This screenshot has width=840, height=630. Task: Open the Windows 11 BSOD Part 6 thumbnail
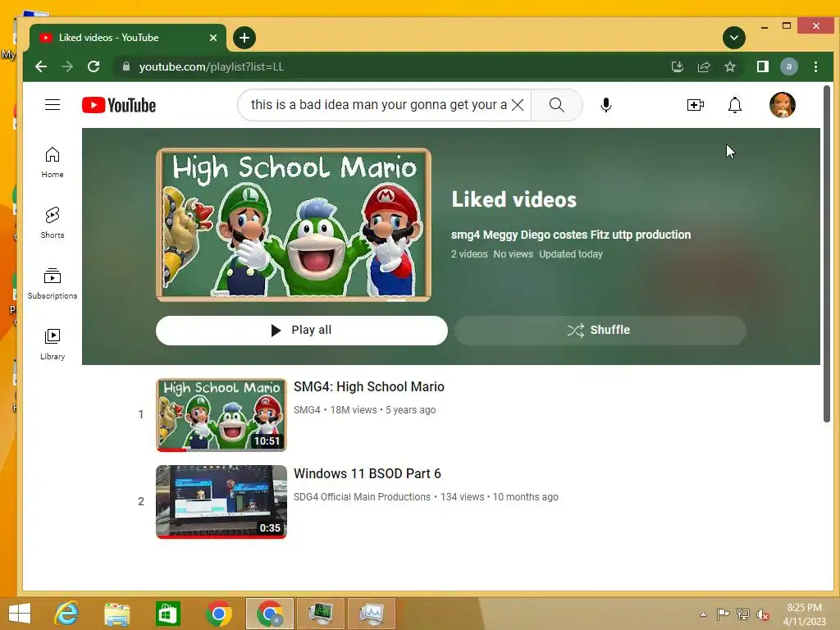pos(221,501)
